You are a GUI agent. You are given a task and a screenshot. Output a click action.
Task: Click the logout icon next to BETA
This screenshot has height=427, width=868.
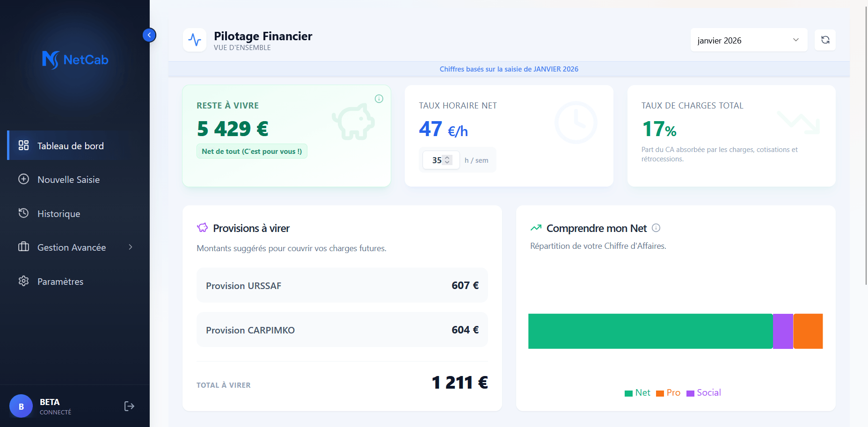[x=129, y=406]
